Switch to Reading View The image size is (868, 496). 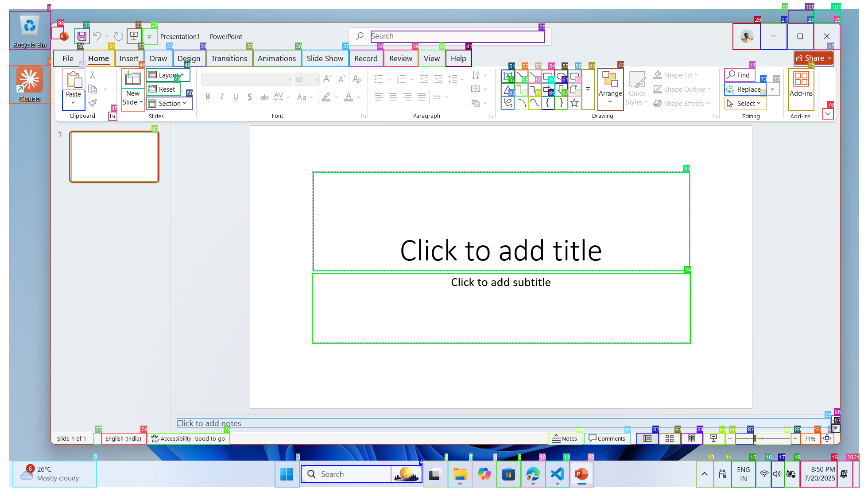(x=691, y=438)
